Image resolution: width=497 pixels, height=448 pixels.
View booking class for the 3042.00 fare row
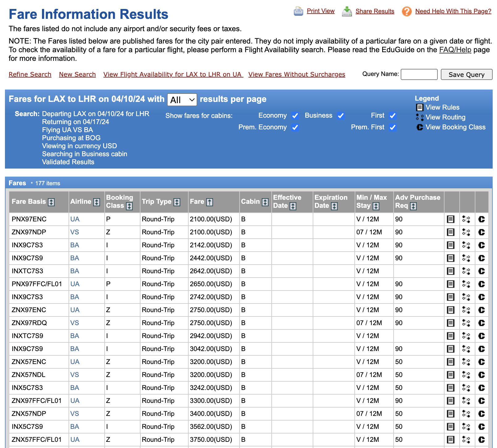tap(482, 349)
